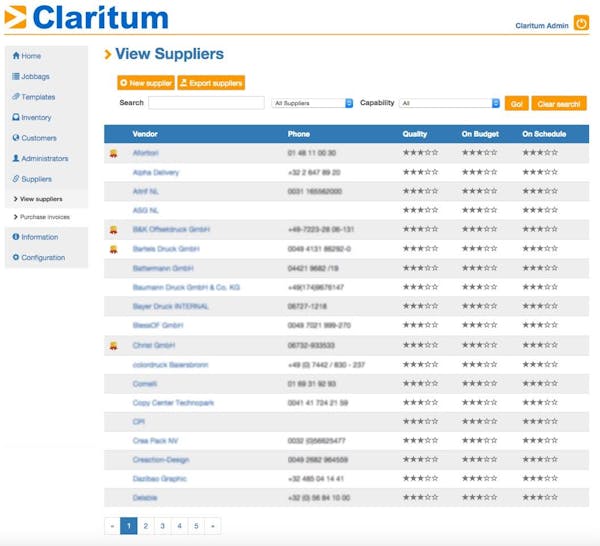This screenshot has height=546, width=600.
Task: Open Baumann Druck GmbH & Co. KG link
Action: [186, 287]
